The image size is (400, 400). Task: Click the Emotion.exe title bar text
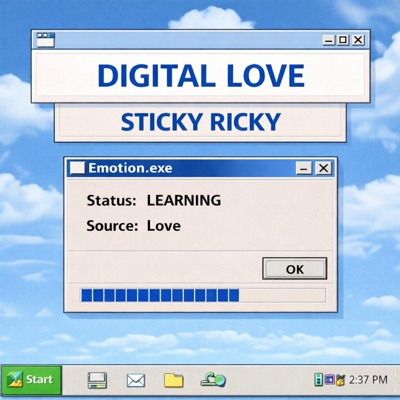point(130,168)
